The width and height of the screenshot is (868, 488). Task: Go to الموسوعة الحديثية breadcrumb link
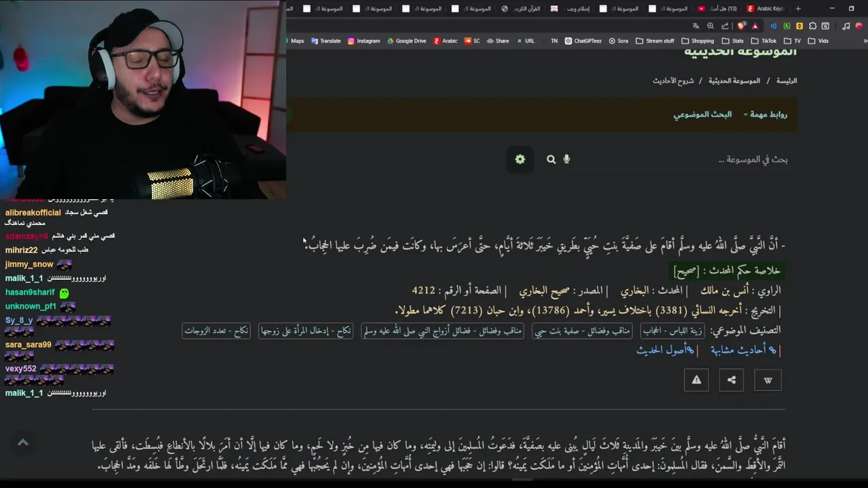point(734,81)
